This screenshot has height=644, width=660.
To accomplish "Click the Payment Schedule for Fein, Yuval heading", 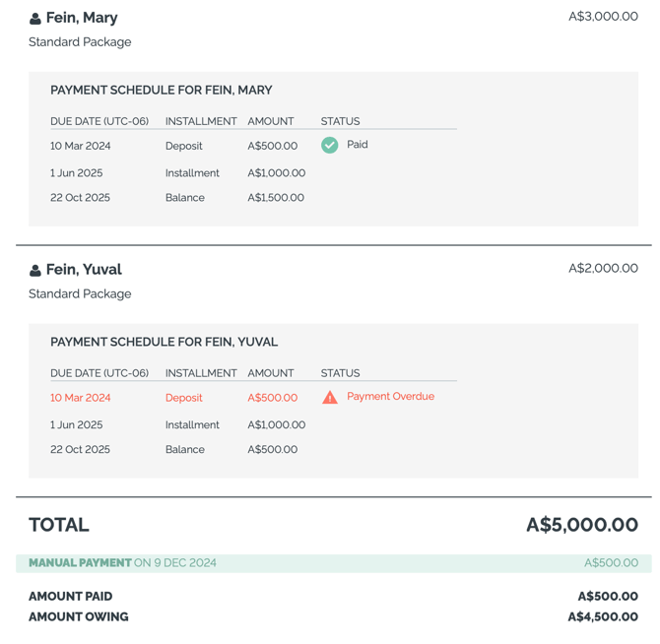I will point(164,342).
